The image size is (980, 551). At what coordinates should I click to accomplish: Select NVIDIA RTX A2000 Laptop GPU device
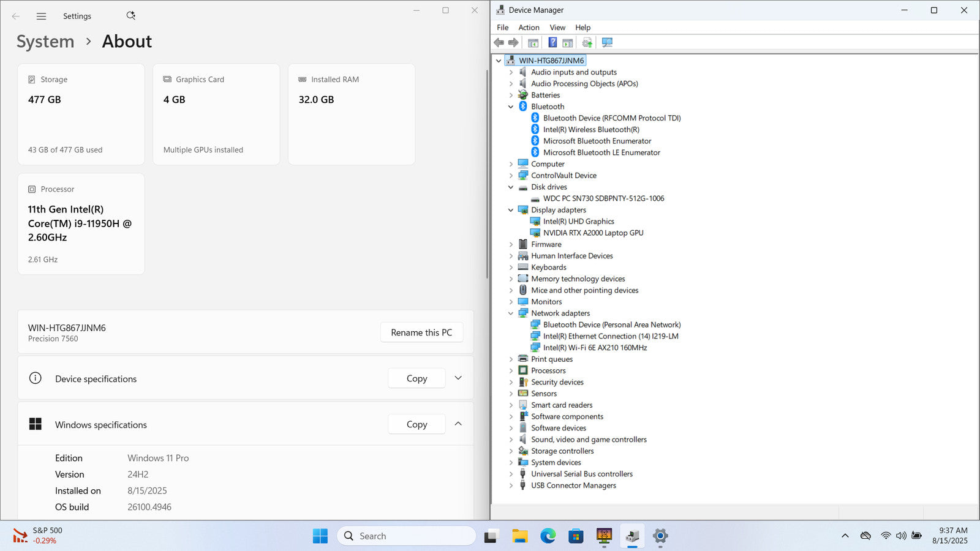[x=593, y=233]
